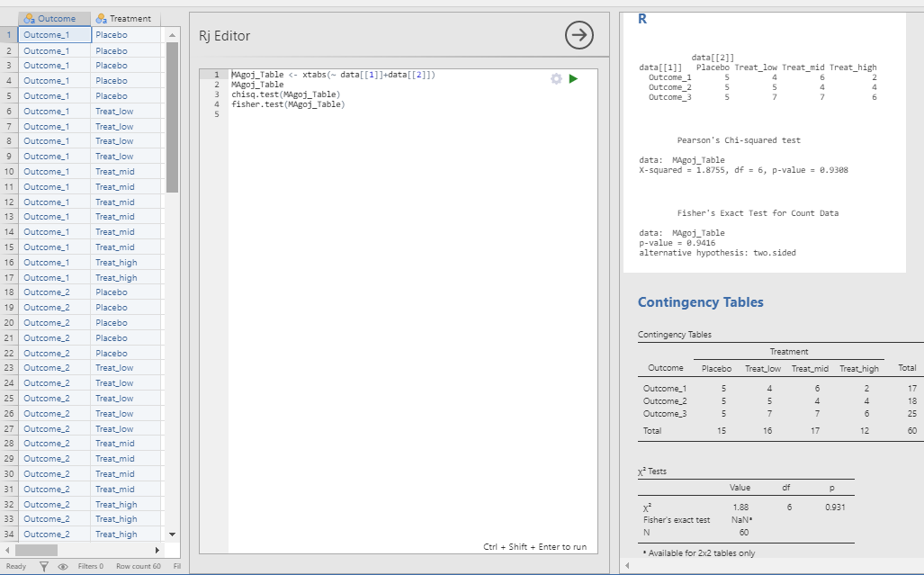
Task: Click the filter funnel icon in status bar
Action: click(x=44, y=566)
